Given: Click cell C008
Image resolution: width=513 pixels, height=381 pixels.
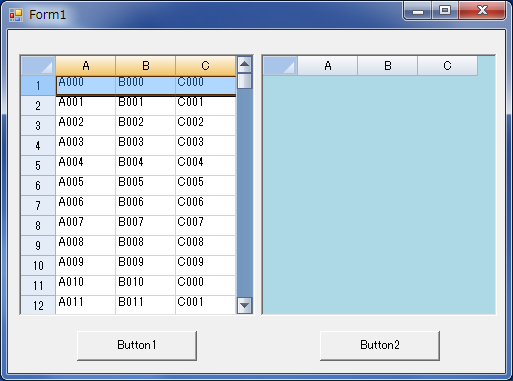Looking at the screenshot, I should click(x=206, y=246).
